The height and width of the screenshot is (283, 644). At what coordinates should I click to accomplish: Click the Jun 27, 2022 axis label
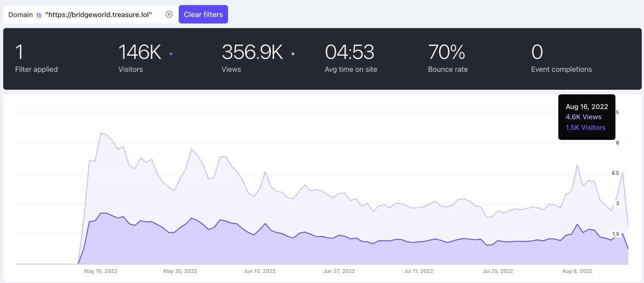(340, 271)
